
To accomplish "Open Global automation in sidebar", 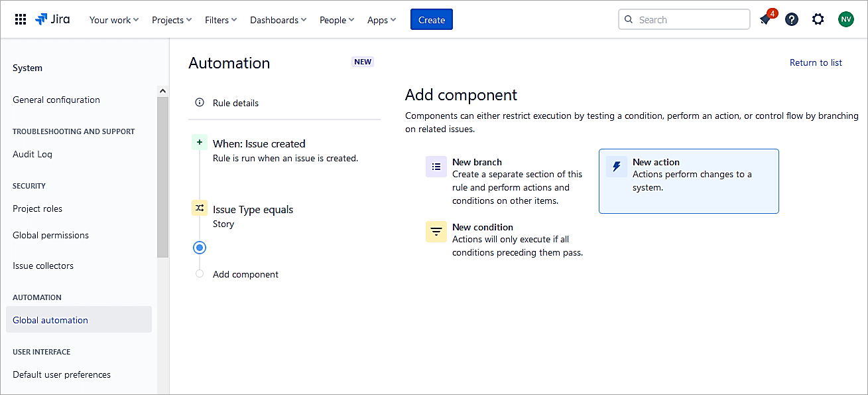I will [50, 320].
